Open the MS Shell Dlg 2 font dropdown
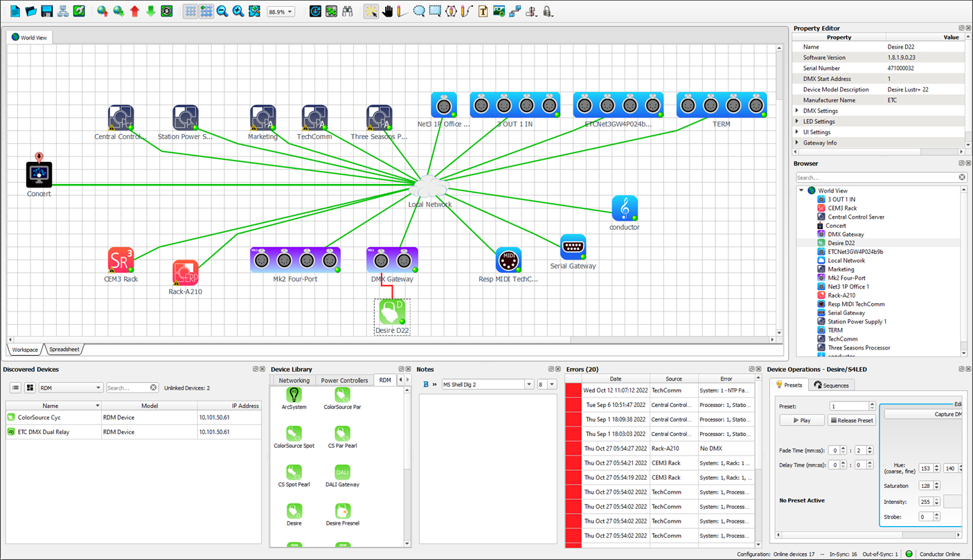 (528, 384)
